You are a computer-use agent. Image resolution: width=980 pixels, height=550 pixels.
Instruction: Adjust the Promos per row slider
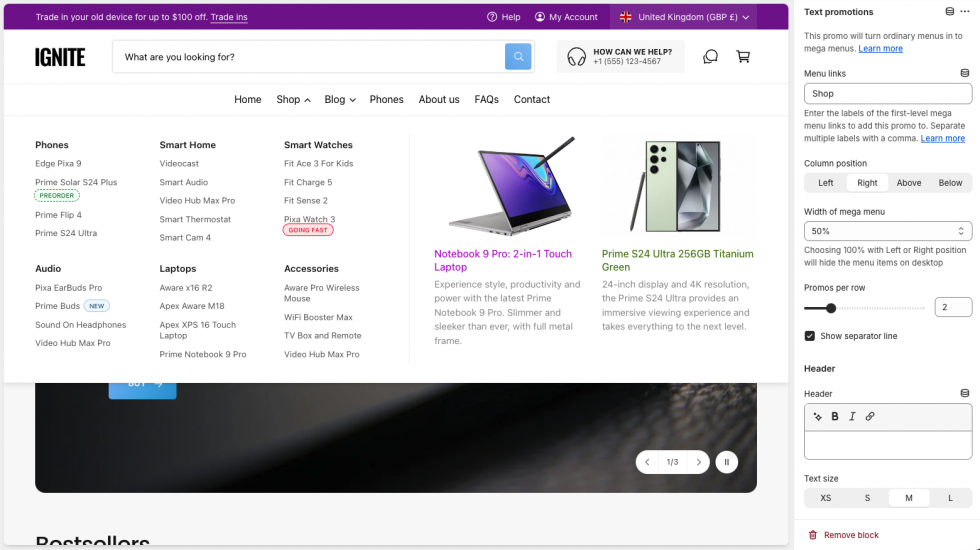[831, 308]
